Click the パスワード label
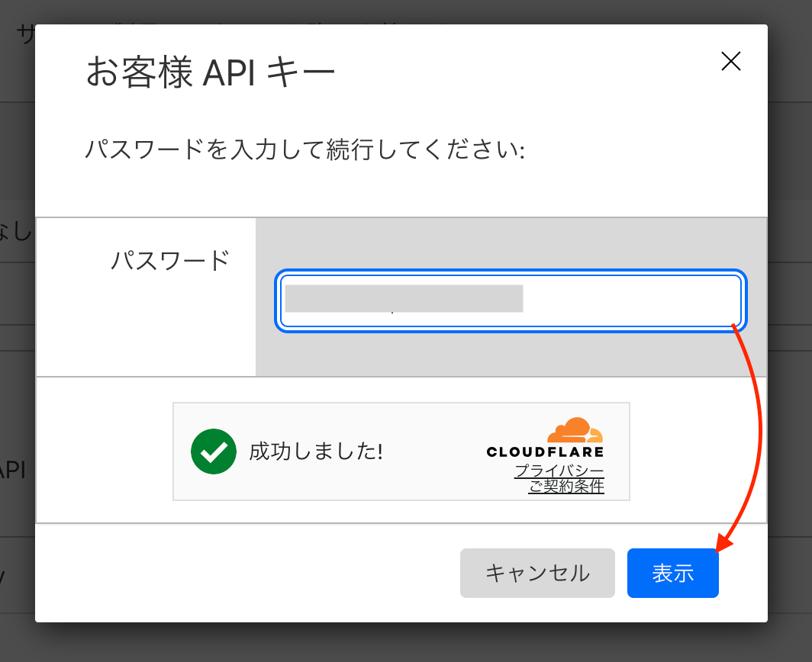Viewport: 812px width, 662px height. [x=170, y=260]
